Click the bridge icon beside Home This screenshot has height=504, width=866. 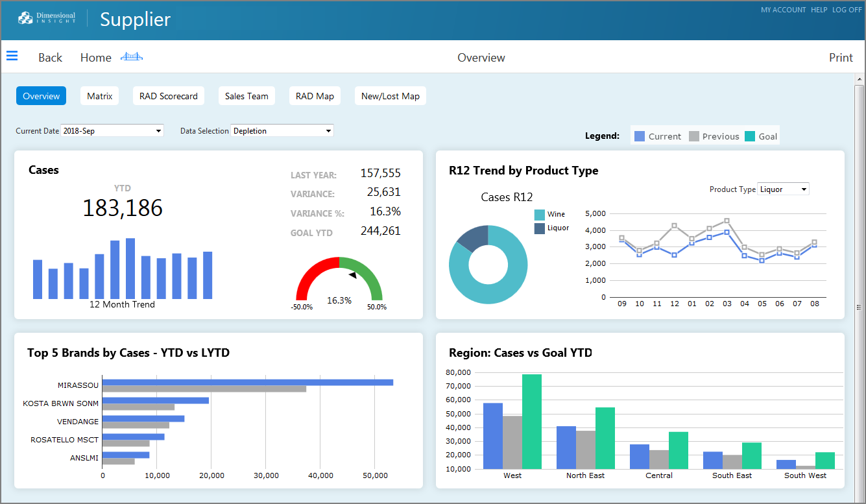(x=132, y=57)
